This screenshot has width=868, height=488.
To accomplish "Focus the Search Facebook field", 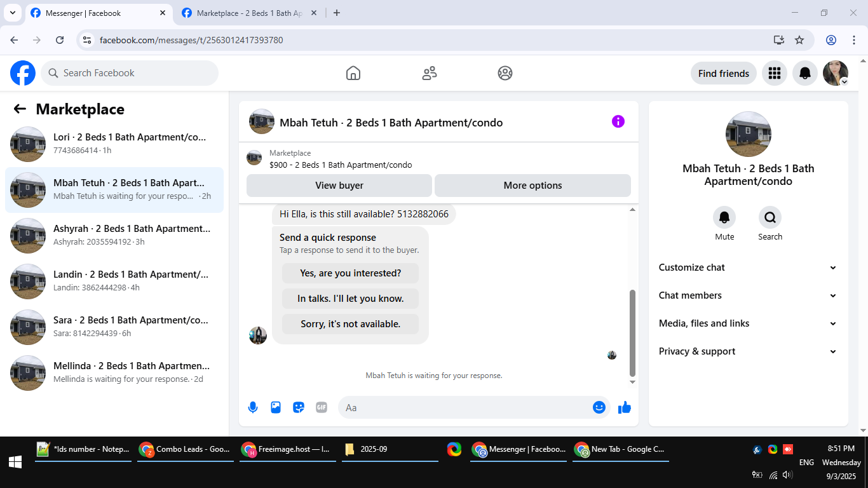I will click(130, 73).
